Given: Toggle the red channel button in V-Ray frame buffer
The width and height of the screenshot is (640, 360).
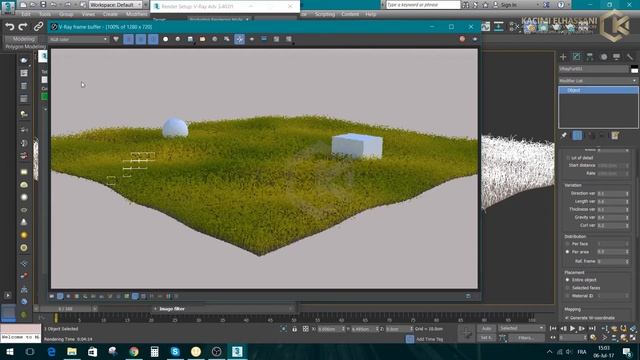Looking at the screenshot, I should [x=128, y=39].
